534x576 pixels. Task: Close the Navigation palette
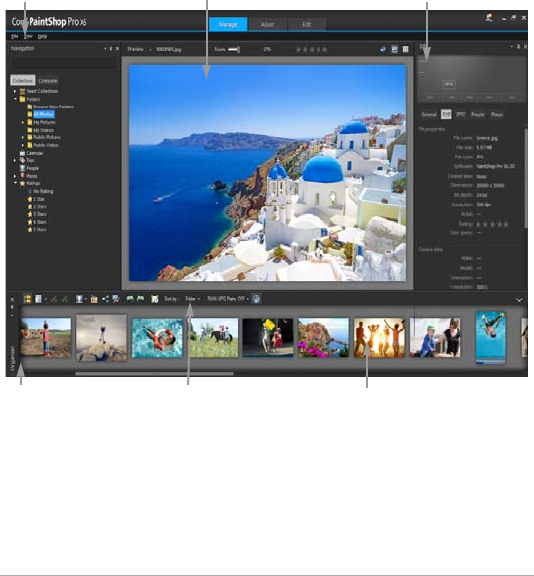pyautogui.click(x=117, y=48)
